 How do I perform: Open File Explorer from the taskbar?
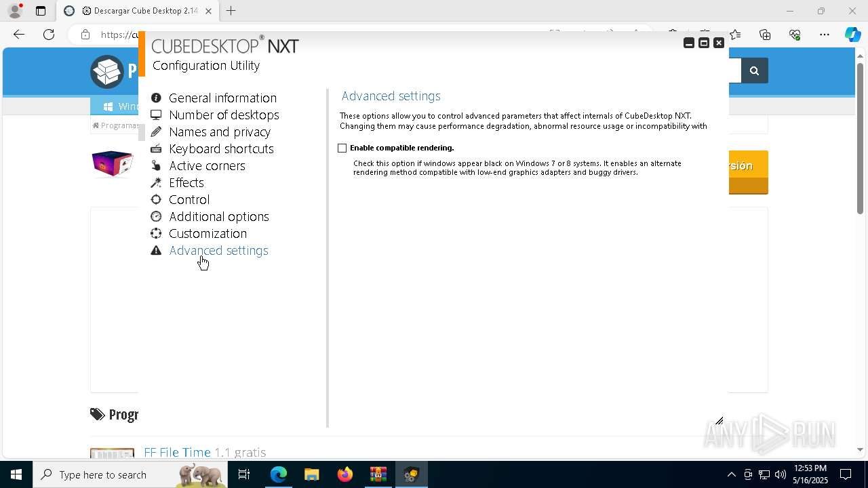[311, 474]
